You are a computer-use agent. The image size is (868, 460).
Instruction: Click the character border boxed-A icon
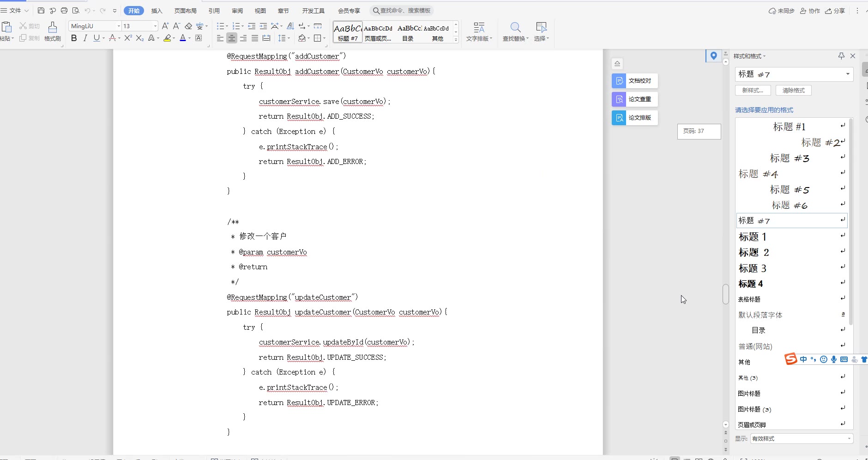[199, 38]
